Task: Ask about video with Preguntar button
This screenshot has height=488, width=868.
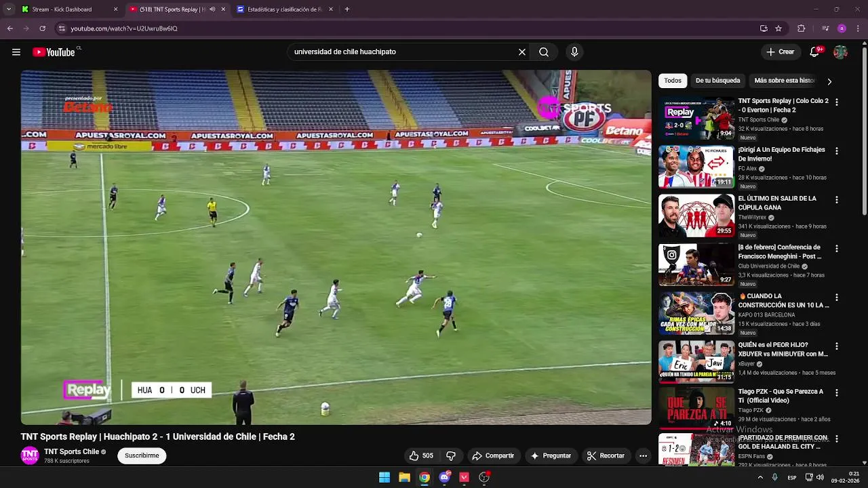Action: pos(551,456)
